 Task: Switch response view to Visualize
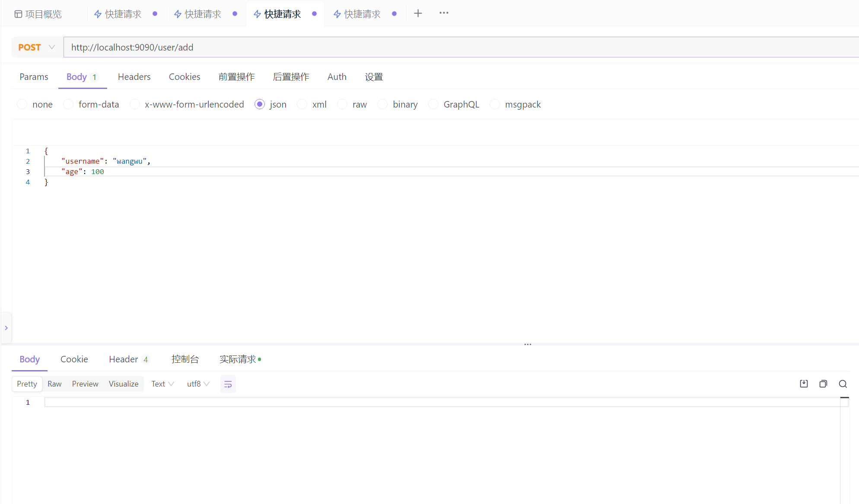pos(124,384)
